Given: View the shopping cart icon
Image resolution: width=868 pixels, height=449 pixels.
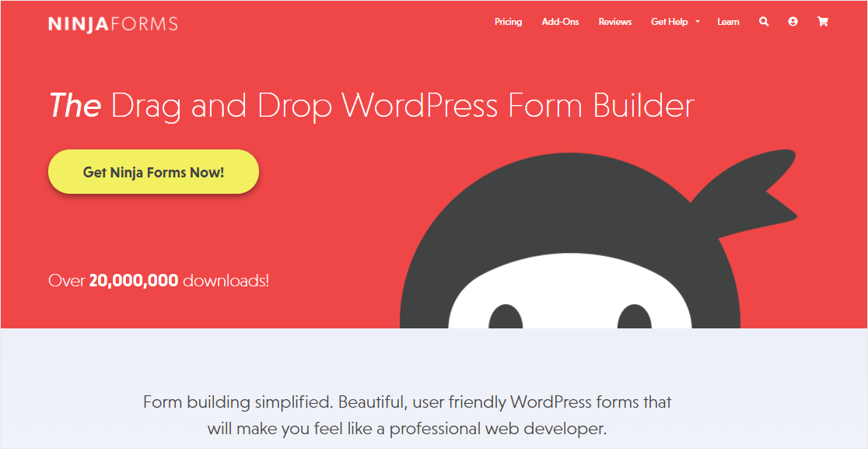Looking at the screenshot, I should pos(822,22).
